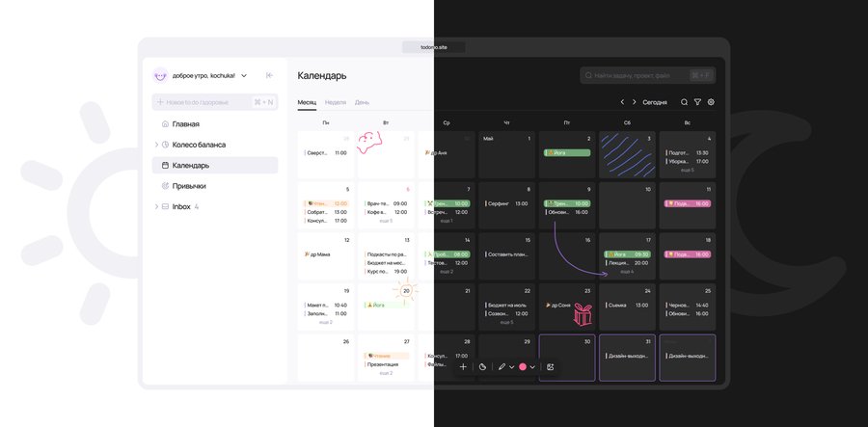Switch to the Неделя tab
The width and height of the screenshot is (868, 427).
(336, 102)
